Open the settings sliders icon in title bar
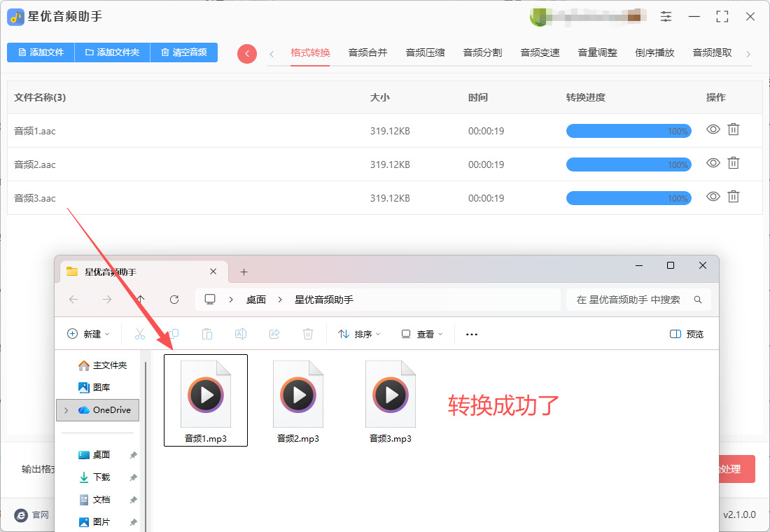The image size is (770, 532). (666, 16)
